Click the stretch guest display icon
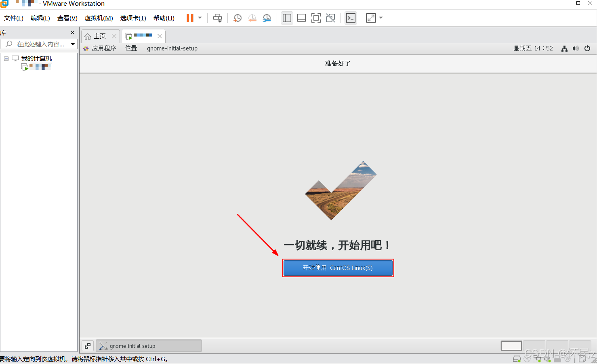The image size is (597, 364). 371,18
